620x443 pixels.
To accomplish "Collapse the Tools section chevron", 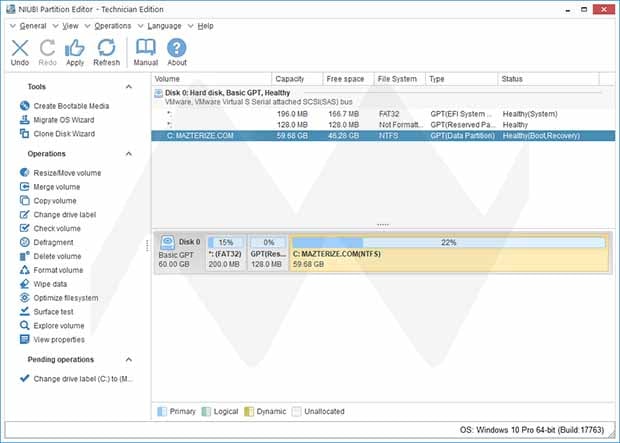I will click(x=129, y=87).
